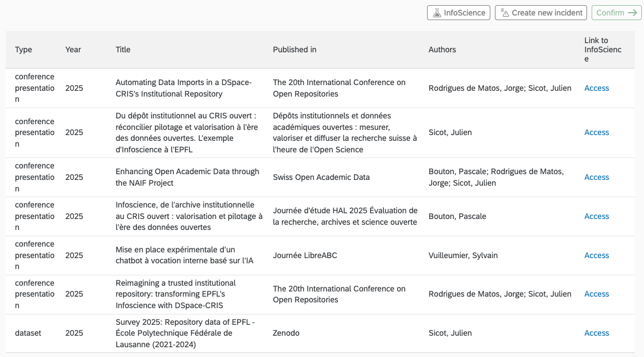This screenshot has height=357, width=644.
Task: Open Access link for NAIF Project row
Action: (596, 177)
